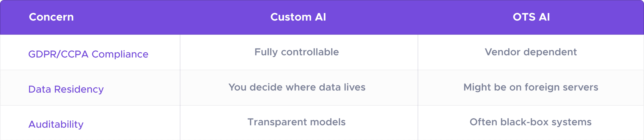Click the word Transparent in last row
Screen dimensions: 644x140
pos(277,122)
